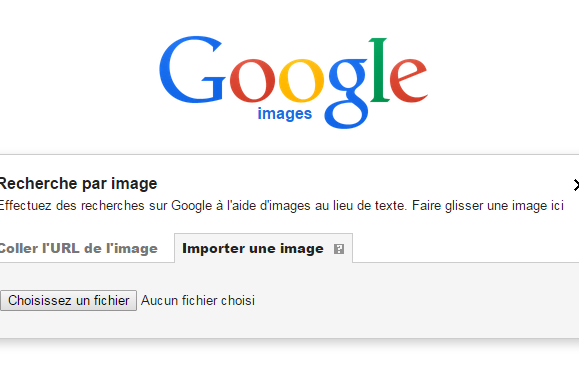This screenshot has width=579, height=370.
Task: Click the green letter l in logo
Action: (380, 69)
